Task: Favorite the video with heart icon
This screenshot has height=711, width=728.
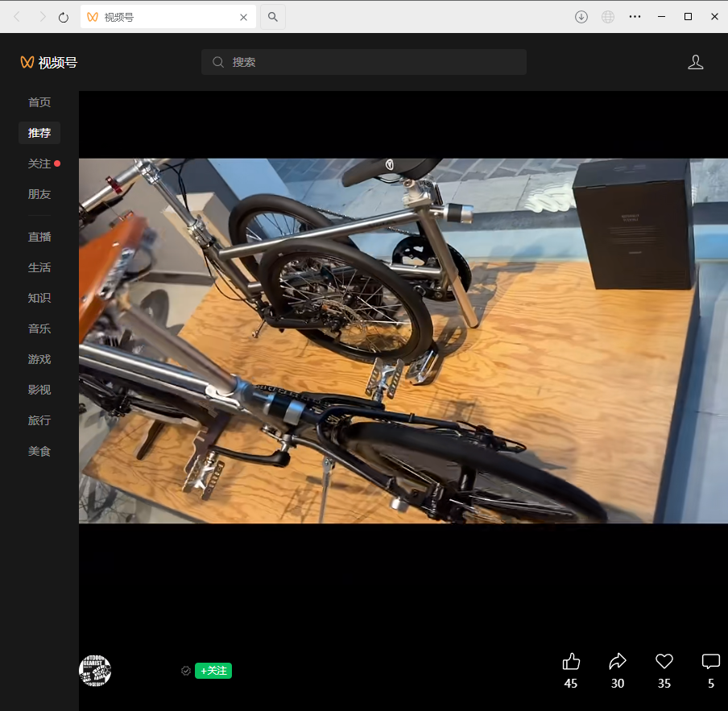Action: pyautogui.click(x=664, y=662)
